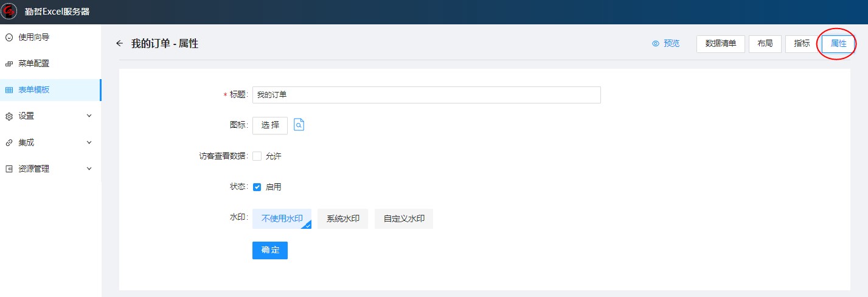This screenshot has height=297, width=868.
Task: Open 使用向导 in the sidebar
Action: 33,37
